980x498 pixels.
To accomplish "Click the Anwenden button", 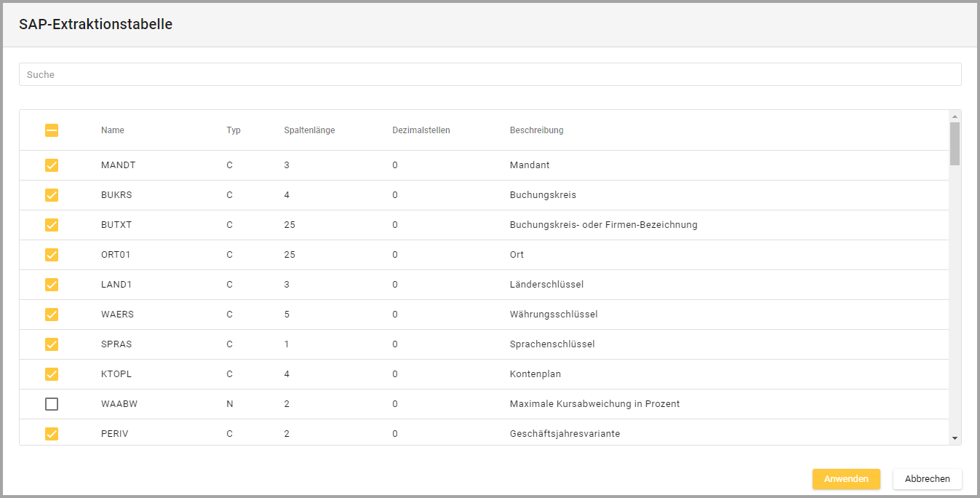I will [846, 479].
